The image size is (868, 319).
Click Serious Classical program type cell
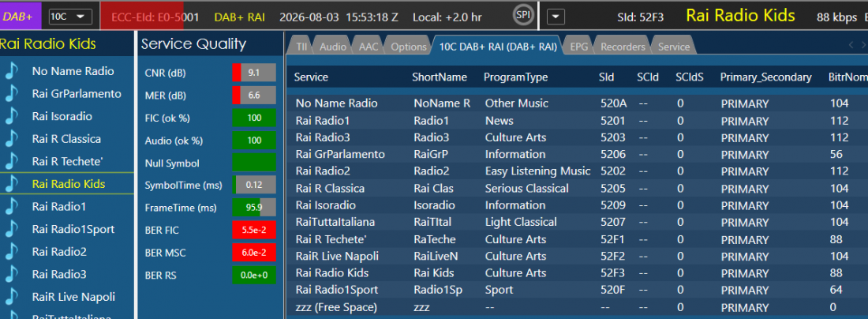point(526,188)
